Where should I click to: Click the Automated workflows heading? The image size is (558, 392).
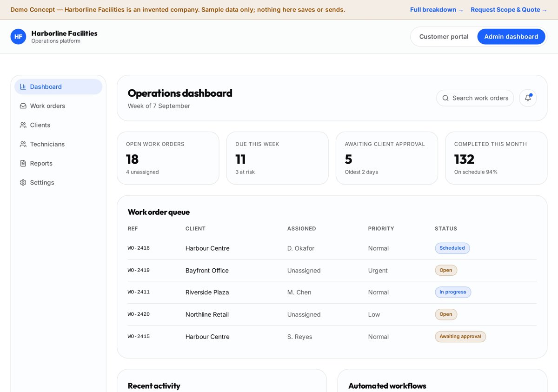pos(387,386)
